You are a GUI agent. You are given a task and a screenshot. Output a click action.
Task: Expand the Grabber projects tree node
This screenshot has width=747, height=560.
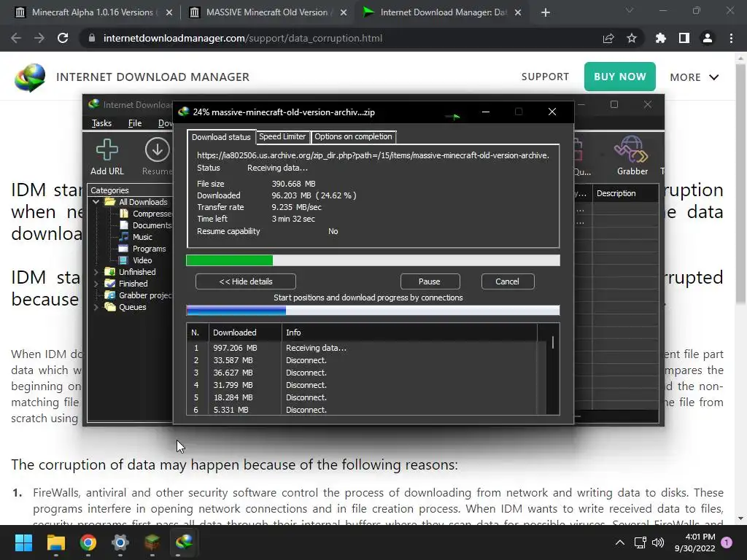click(x=96, y=295)
